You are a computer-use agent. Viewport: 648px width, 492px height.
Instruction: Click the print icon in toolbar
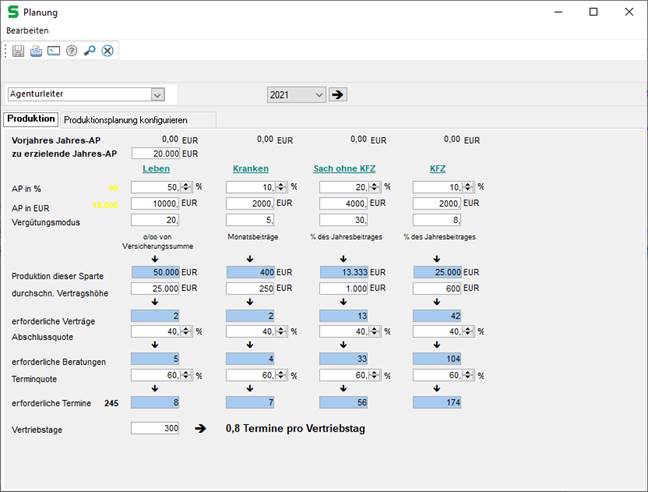click(36, 51)
